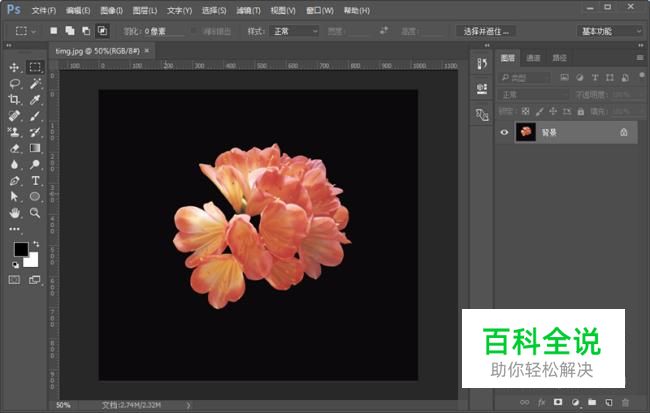
Task: Activate the Eyedropper tool
Action: coord(35,100)
